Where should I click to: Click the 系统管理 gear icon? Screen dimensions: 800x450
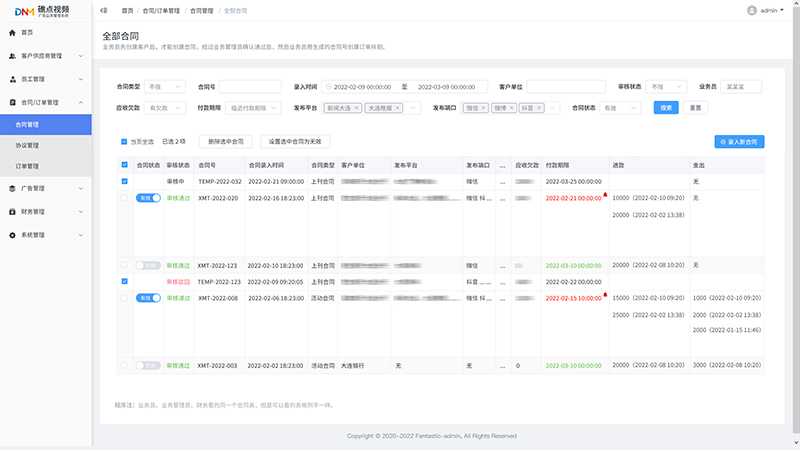tap(12, 235)
